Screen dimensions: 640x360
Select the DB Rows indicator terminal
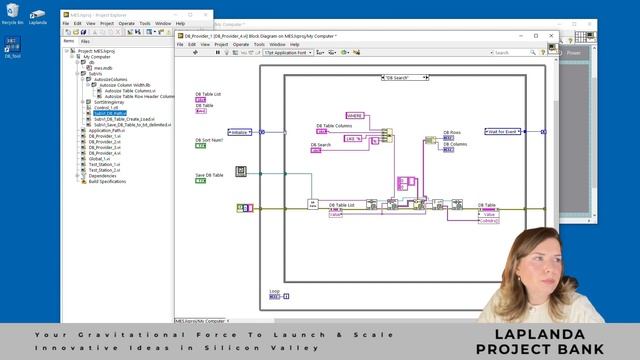point(449,138)
